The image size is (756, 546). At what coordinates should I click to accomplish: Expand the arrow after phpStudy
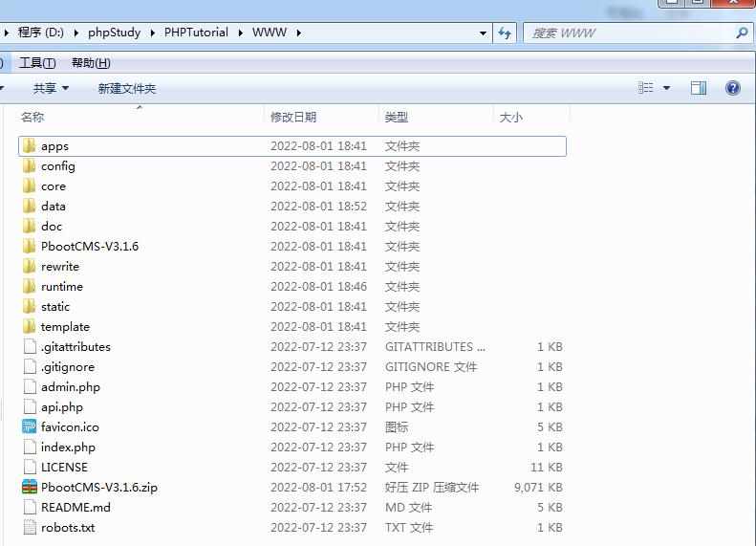[152, 33]
